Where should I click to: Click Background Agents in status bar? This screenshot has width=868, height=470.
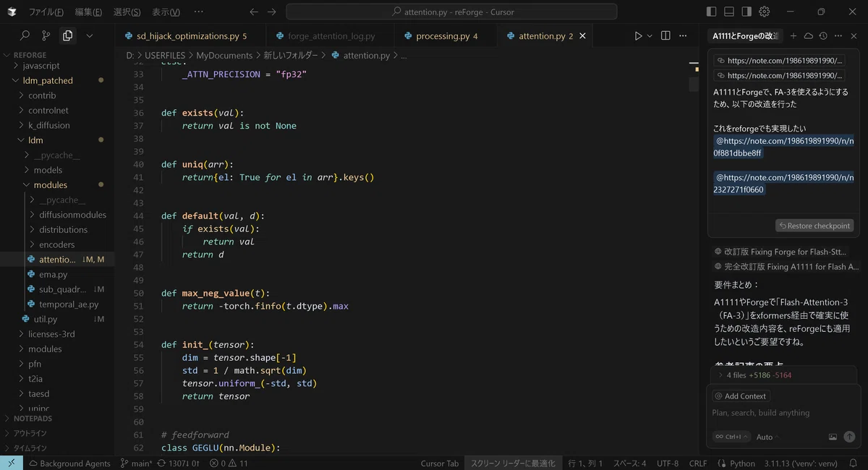point(69,463)
